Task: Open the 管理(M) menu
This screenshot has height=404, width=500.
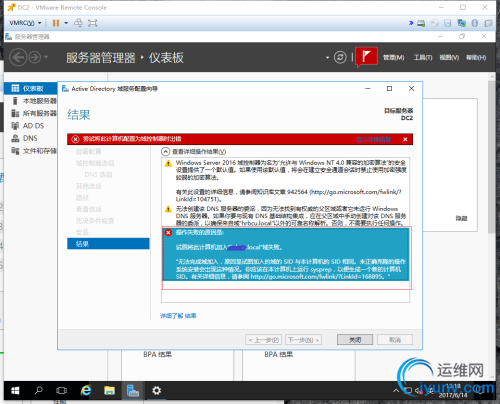Action: [393, 58]
